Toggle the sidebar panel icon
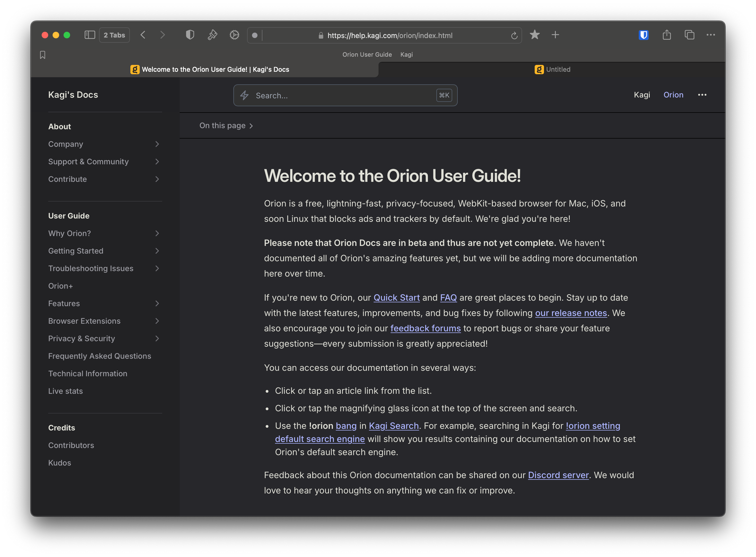The height and width of the screenshot is (557, 756). 89,35
